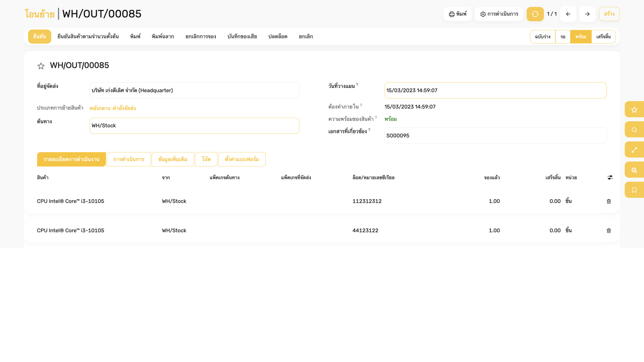Click right sidebar expand fullscreen icon
Screen dimensions: 644x362
point(634,150)
